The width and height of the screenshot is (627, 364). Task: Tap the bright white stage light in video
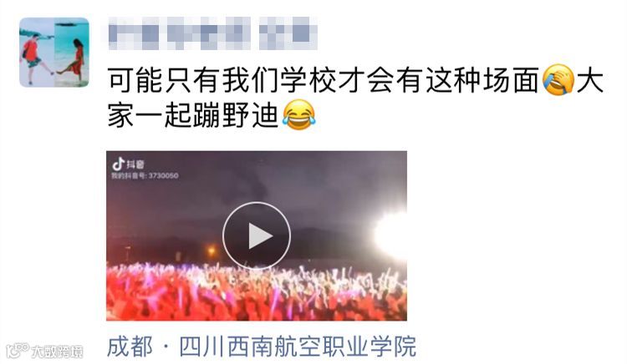click(390, 235)
